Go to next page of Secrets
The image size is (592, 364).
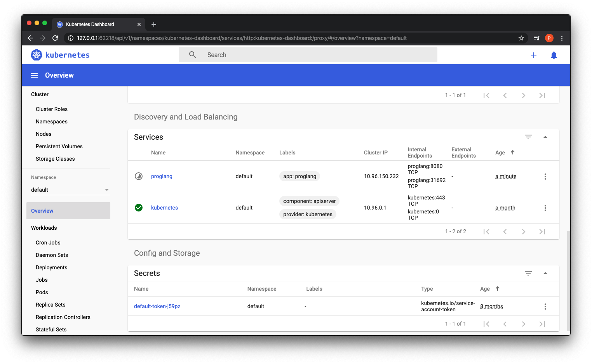[x=524, y=324]
